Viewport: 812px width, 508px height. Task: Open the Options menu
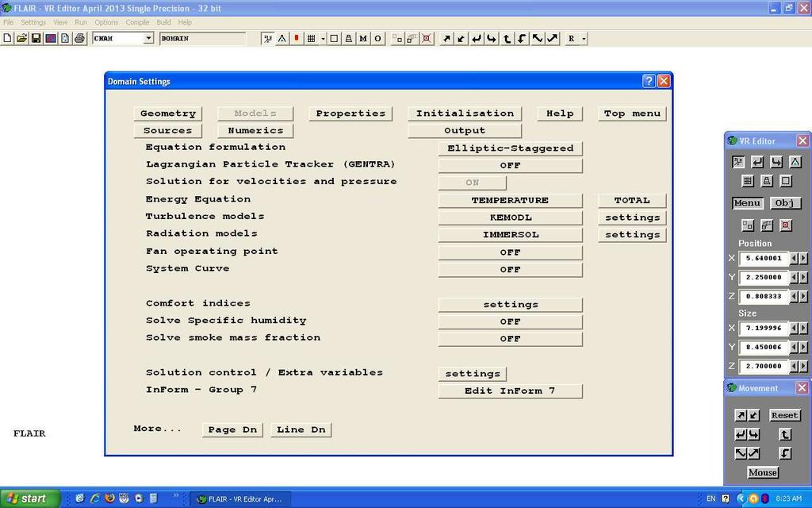tap(106, 22)
